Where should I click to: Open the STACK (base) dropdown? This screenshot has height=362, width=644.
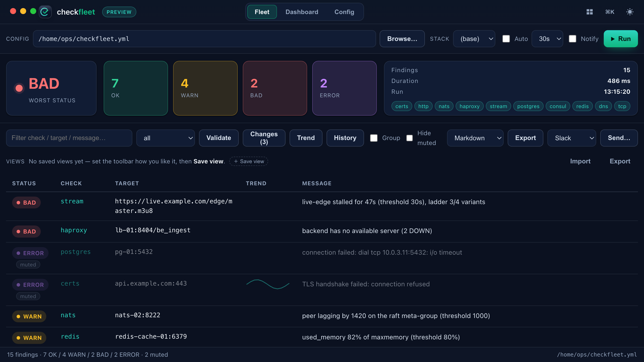coord(474,39)
